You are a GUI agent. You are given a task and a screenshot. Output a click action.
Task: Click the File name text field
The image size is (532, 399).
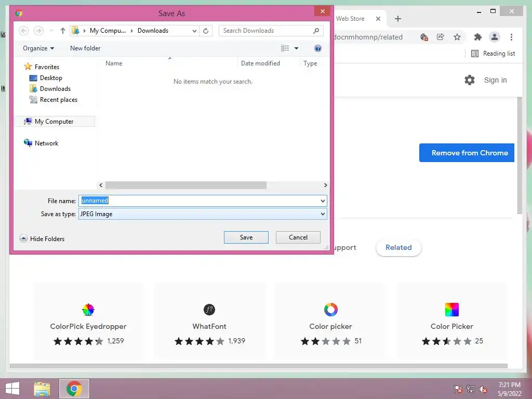tap(199, 201)
